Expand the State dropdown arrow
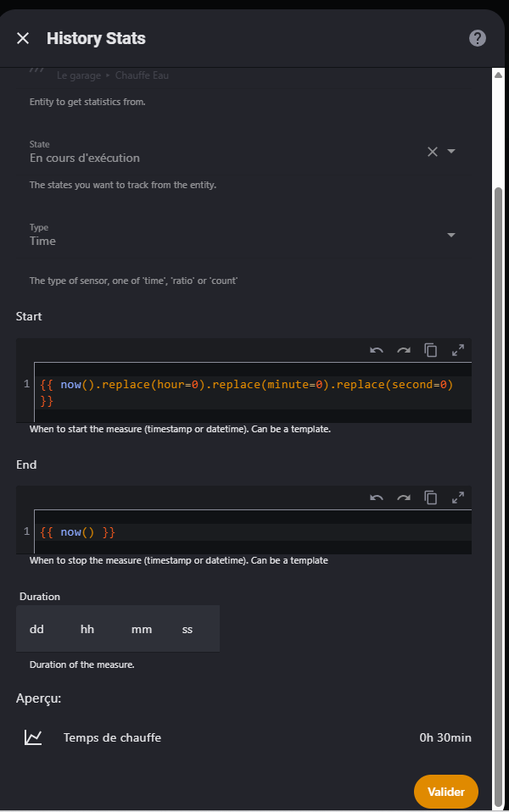 pyautogui.click(x=451, y=152)
